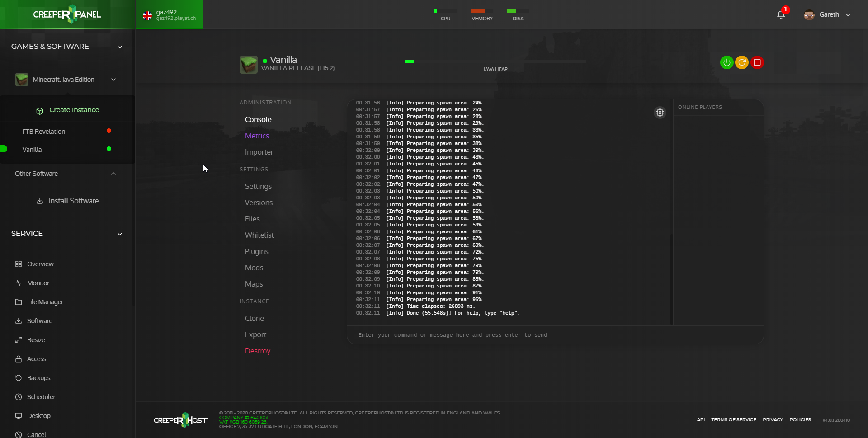Click the red Destroy option
This screenshot has height=438, width=868.
[258, 351]
